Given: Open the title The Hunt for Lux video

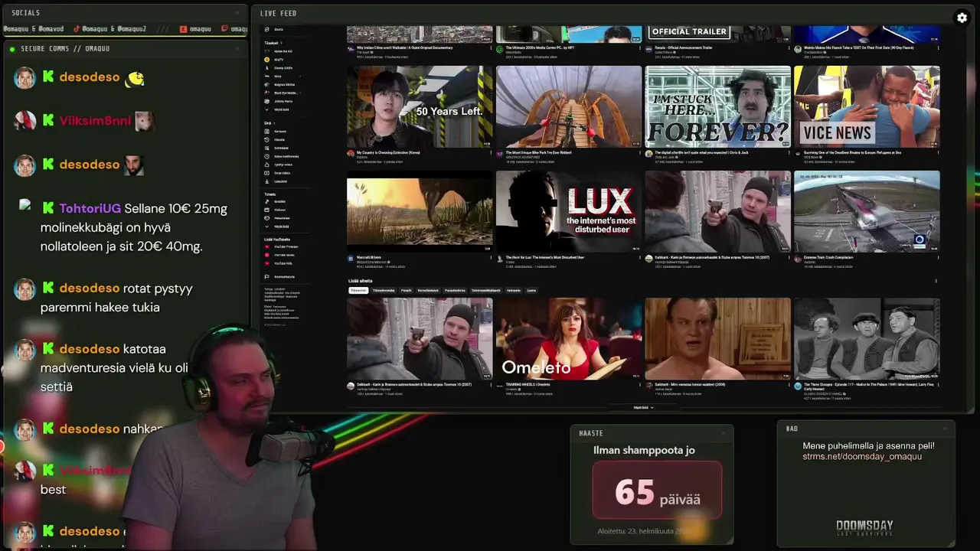Looking at the screenshot, I should pos(545,257).
